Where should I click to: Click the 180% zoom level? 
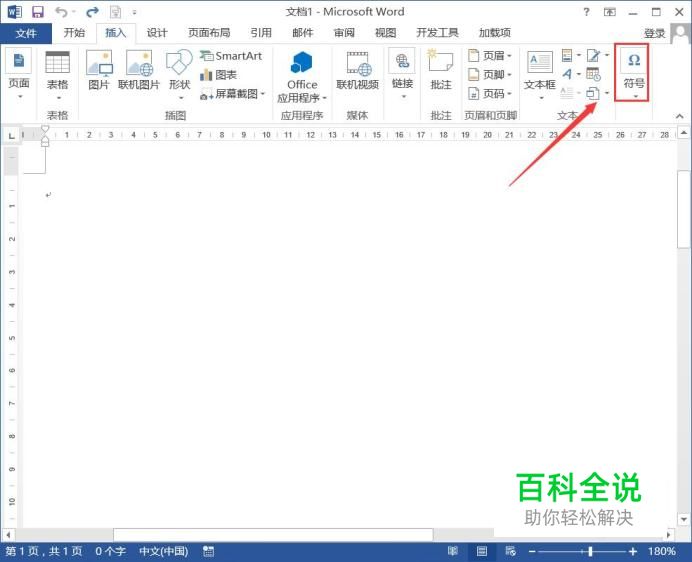pyautogui.click(x=662, y=551)
